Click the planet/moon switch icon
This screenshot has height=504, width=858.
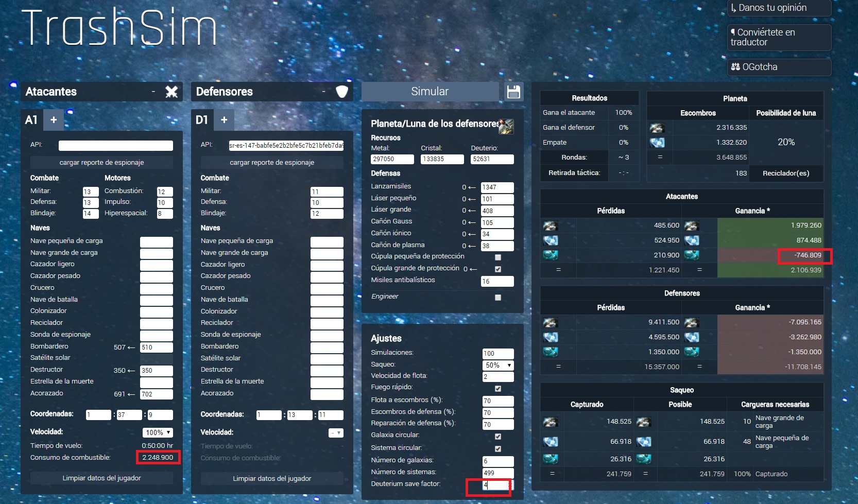click(x=506, y=126)
